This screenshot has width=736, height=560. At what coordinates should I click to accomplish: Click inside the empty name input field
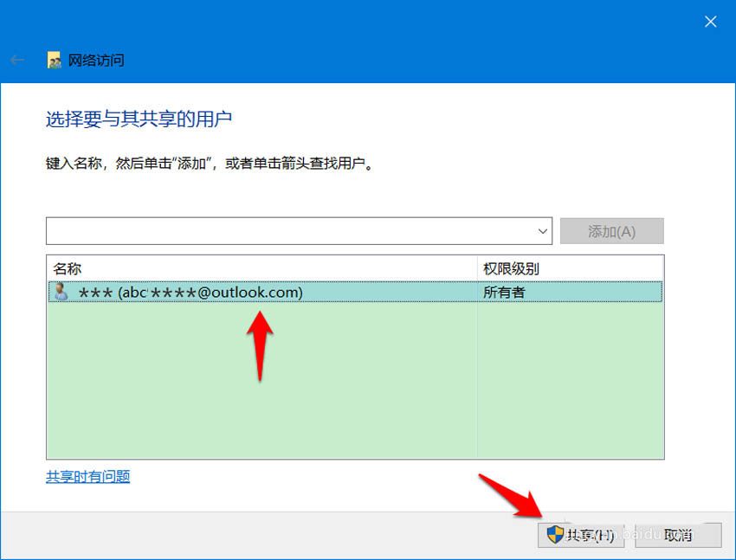(x=260, y=230)
